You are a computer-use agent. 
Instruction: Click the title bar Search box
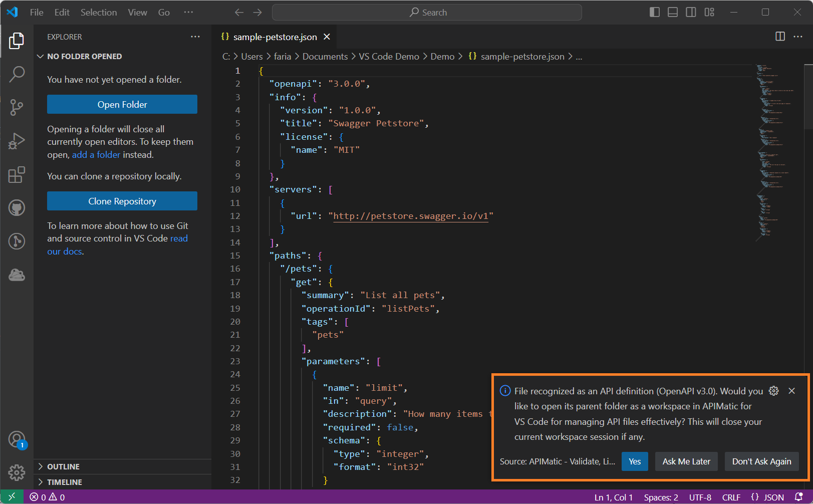coord(427,13)
